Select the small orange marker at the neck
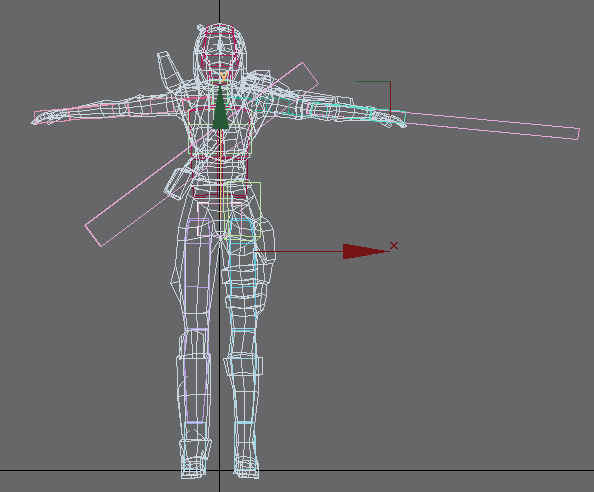The image size is (594, 492). coord(223,77)
